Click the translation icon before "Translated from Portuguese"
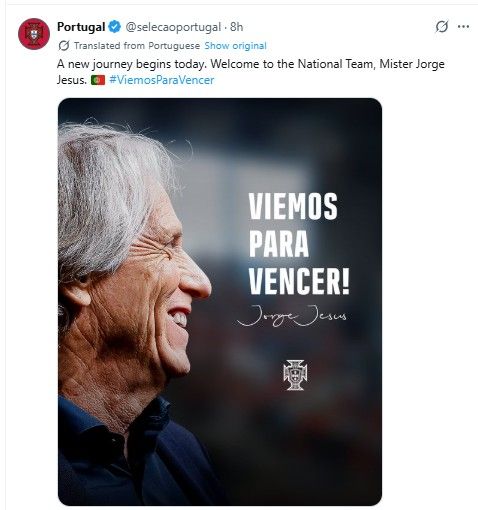Image resolution: width=478 pixels, height=510 pixels. (64, 46)
